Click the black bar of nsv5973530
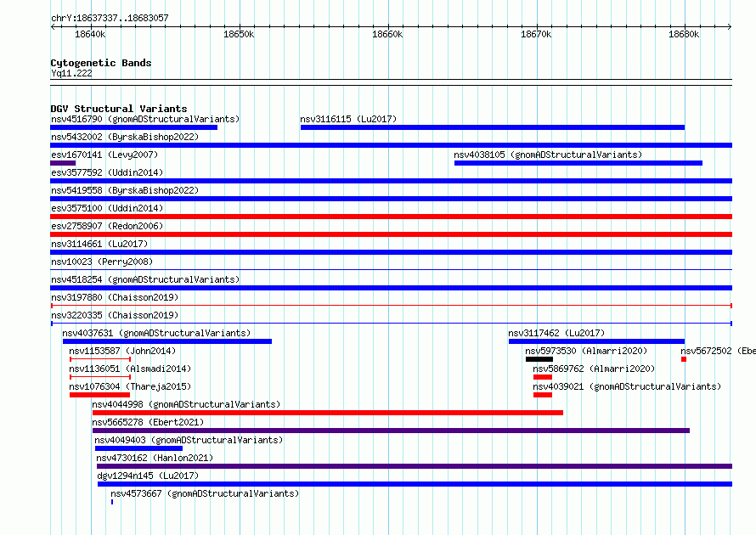This screenshot has width=756, height=535. 539,359
